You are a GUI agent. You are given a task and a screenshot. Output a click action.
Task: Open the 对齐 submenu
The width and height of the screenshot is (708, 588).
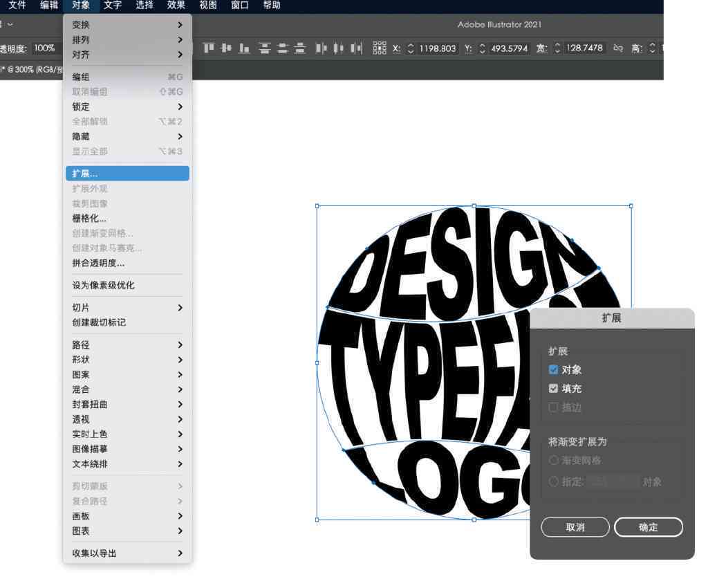[127, 55]
